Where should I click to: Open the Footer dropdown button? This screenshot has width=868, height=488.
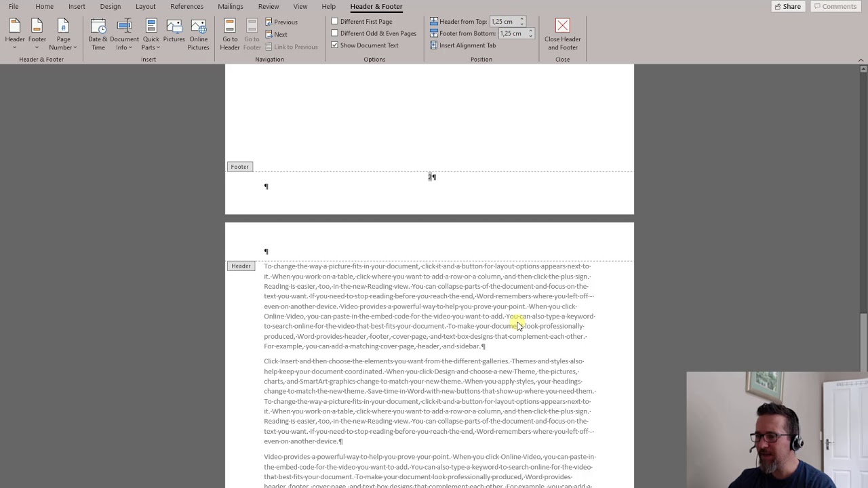click(37, 34)
